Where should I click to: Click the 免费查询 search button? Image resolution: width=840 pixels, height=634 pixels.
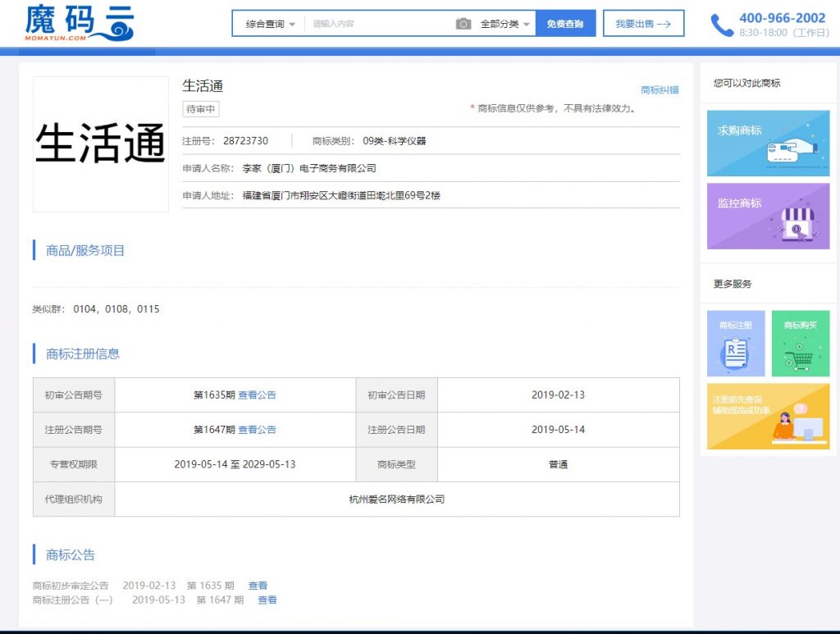(566, 24)
